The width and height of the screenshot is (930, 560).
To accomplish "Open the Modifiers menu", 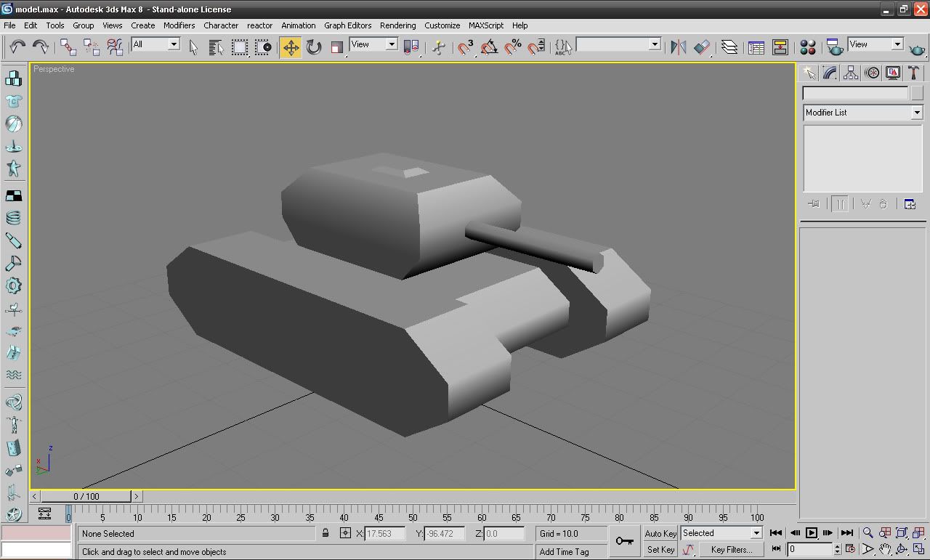I will pos(179,25).
